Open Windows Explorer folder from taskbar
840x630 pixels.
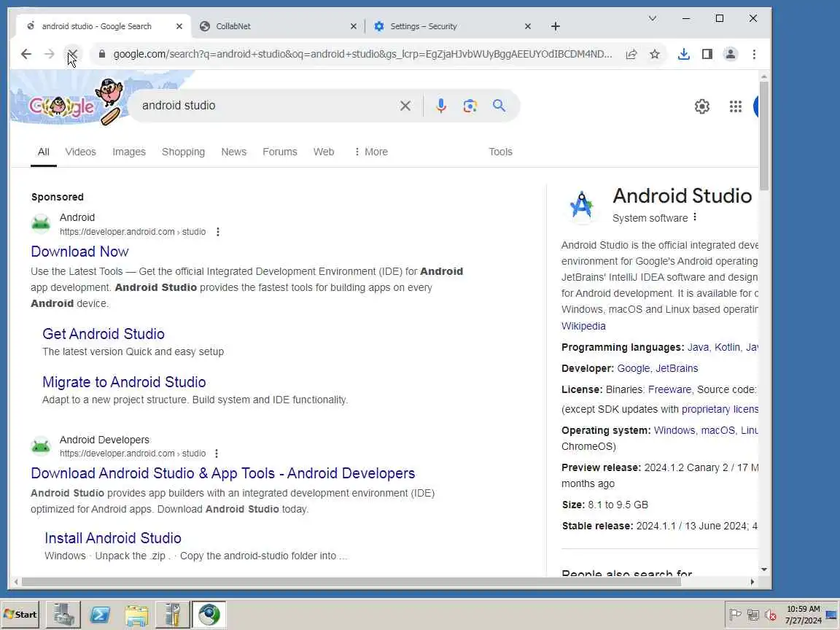click(x=136, y=615)
